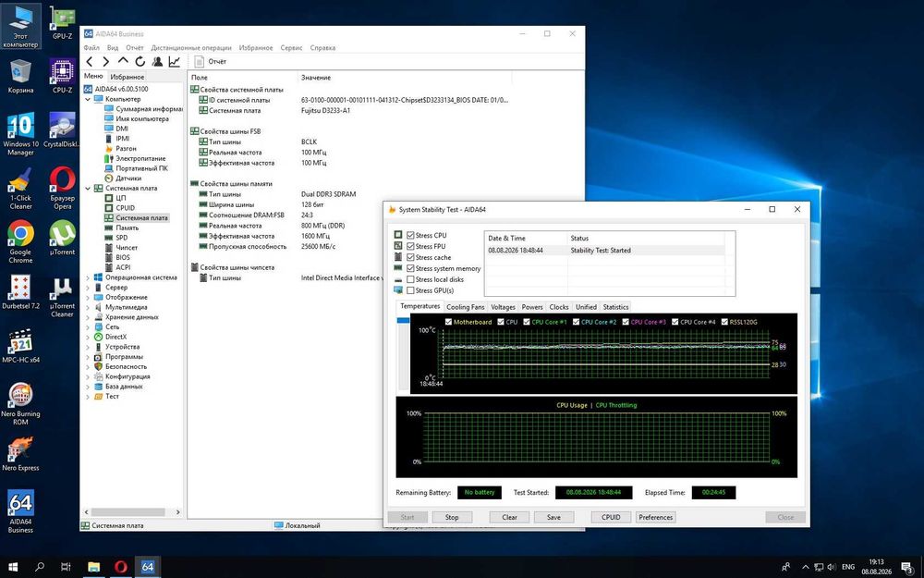Click AIDA64 icon in the taskbar

148,567
